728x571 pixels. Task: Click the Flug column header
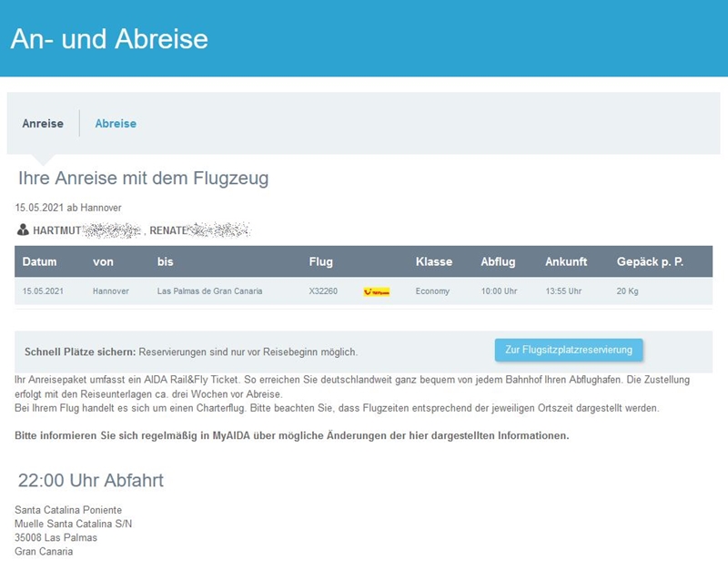[x=320, y=262]
